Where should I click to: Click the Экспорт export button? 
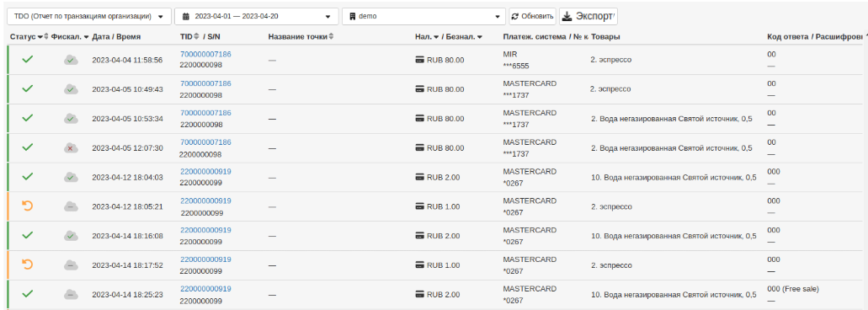pyautogui.click(x=588, y=17)
